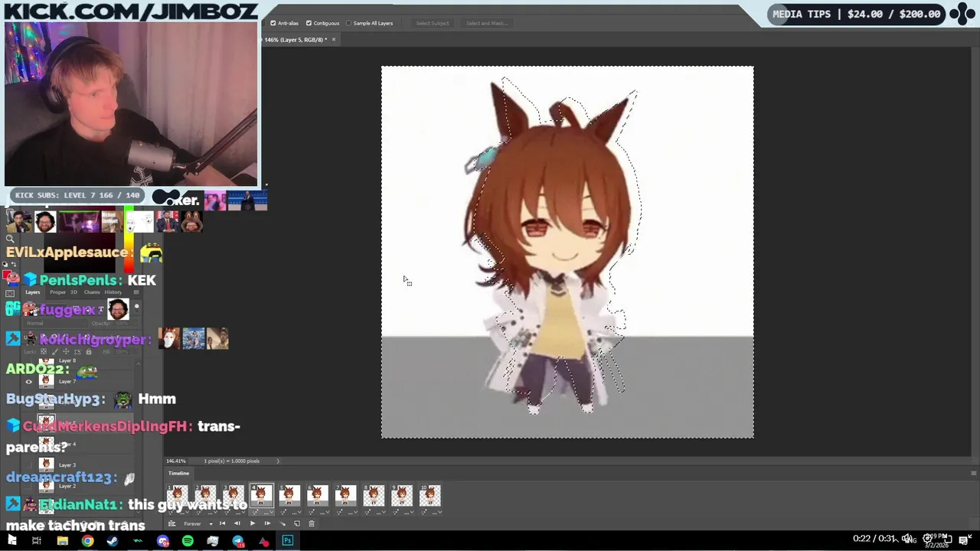Click lock position icon
This screenshot has height=551, width=980.
click(66, 351)
